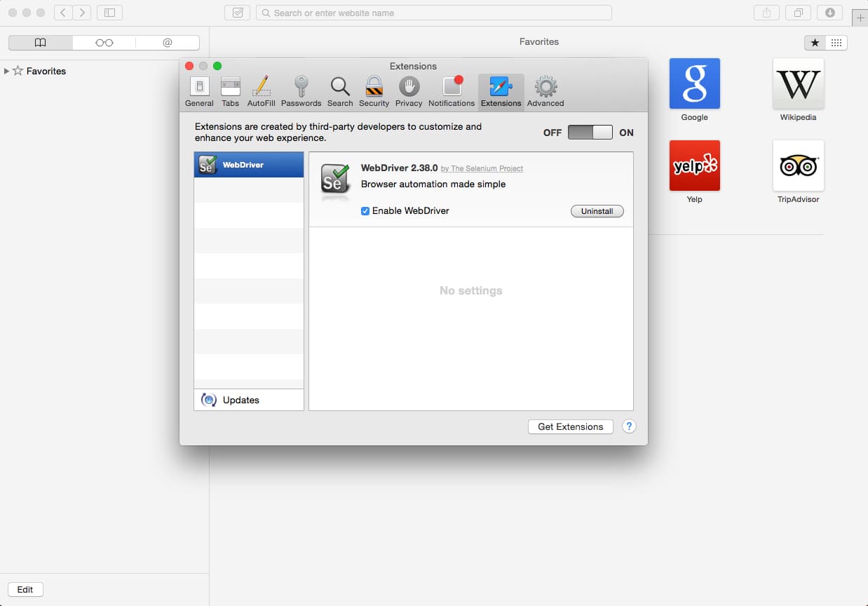
Task: Open the Downloads toolbar icon
Action: 830,13
